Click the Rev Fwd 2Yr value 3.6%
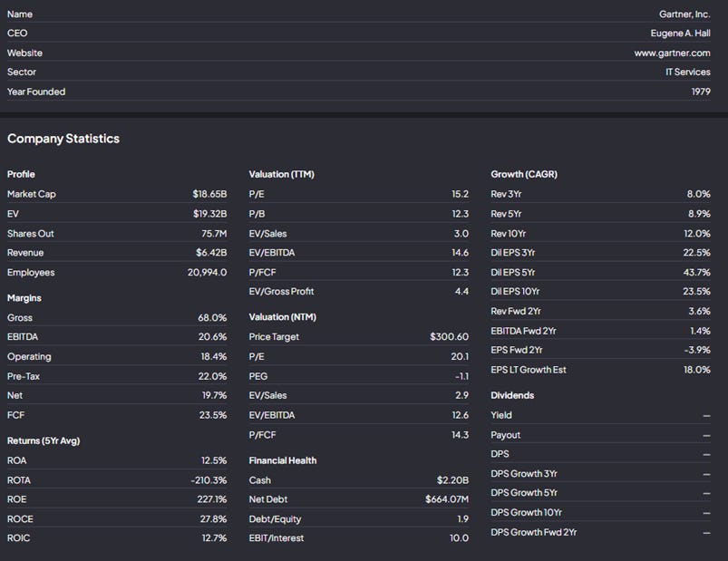The width and height of the screenshot is (728, 561). [x=700, y=312]
